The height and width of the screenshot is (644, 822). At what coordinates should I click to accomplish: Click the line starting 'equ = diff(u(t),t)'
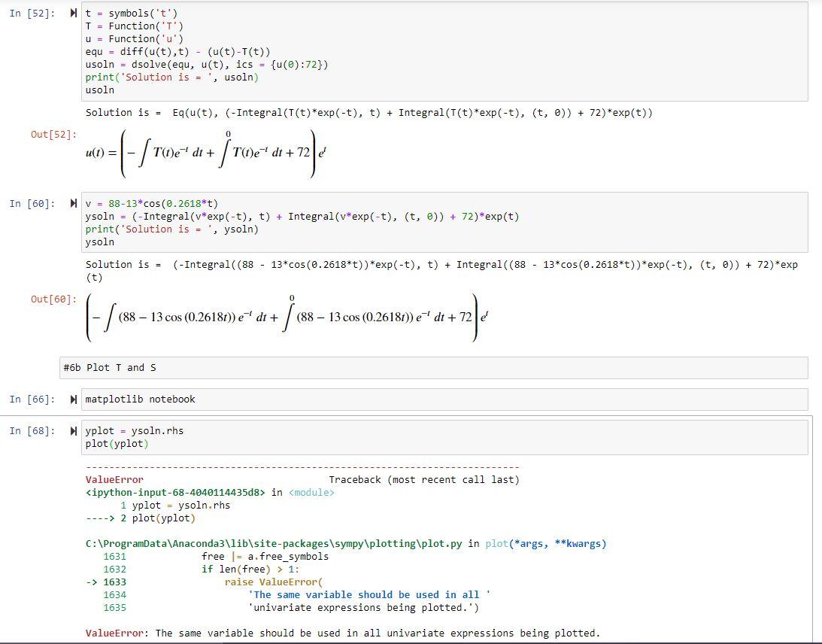177,52
